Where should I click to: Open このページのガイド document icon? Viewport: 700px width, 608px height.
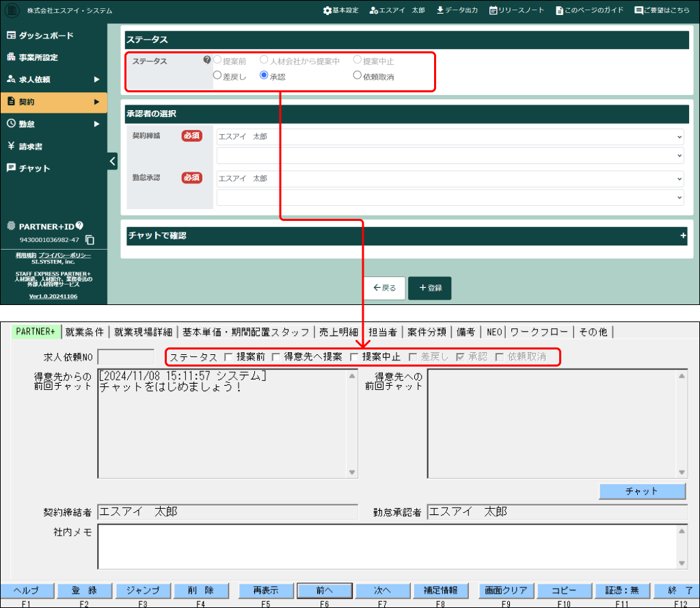point(559,10)
